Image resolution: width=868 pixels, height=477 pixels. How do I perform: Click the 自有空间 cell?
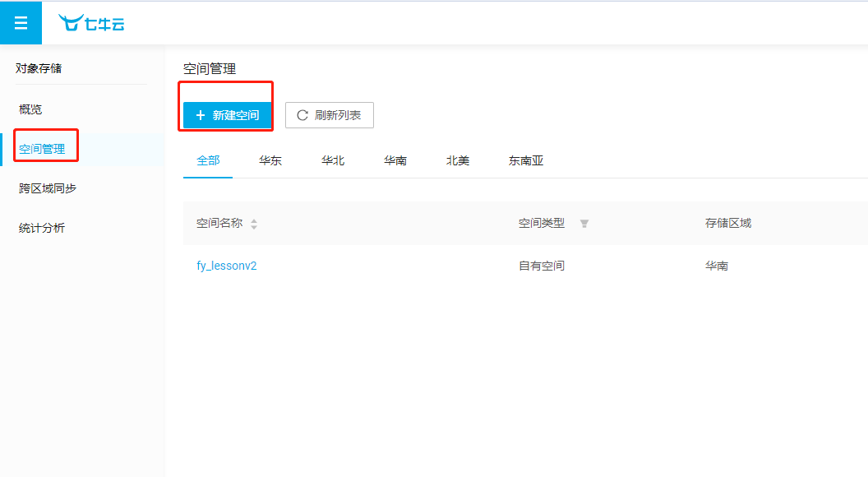542,266
